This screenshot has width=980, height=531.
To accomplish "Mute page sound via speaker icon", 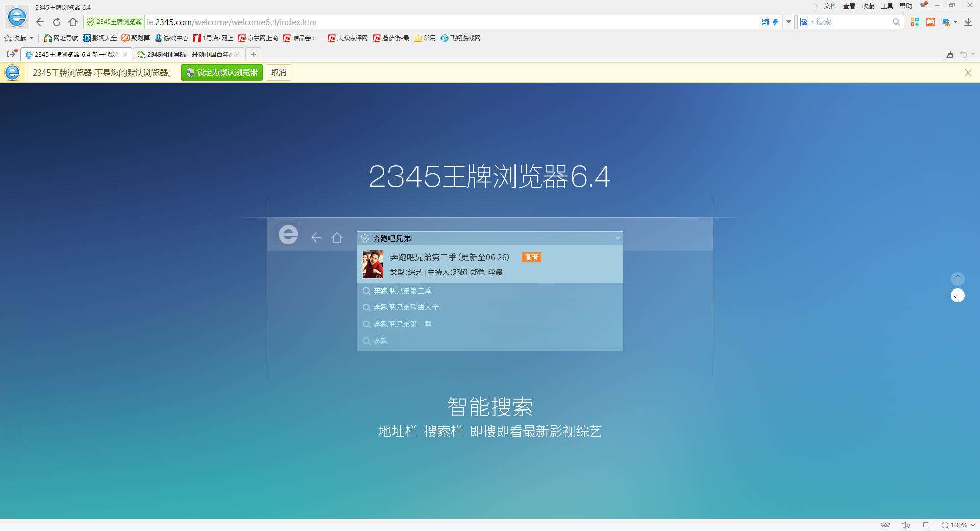I will [906, 525].
